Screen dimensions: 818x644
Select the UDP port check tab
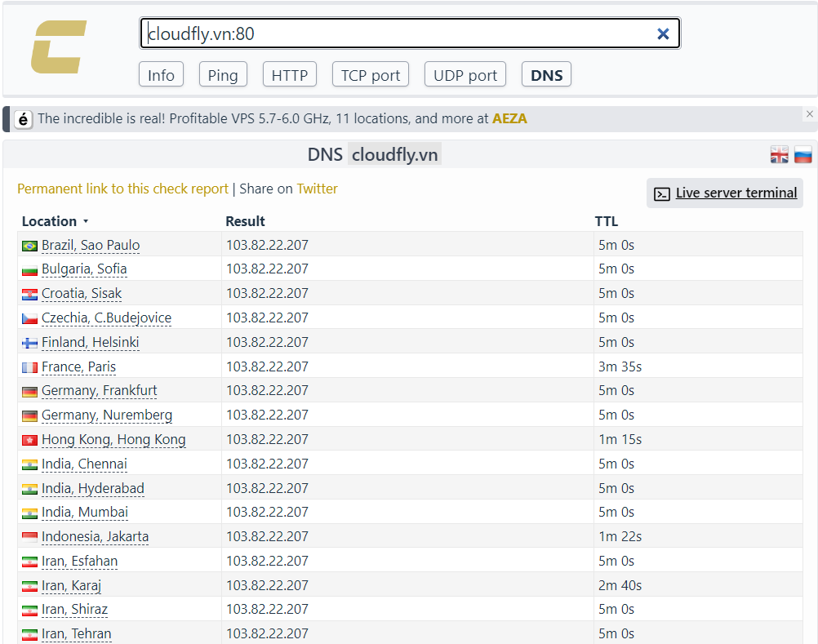coord(465,74)
